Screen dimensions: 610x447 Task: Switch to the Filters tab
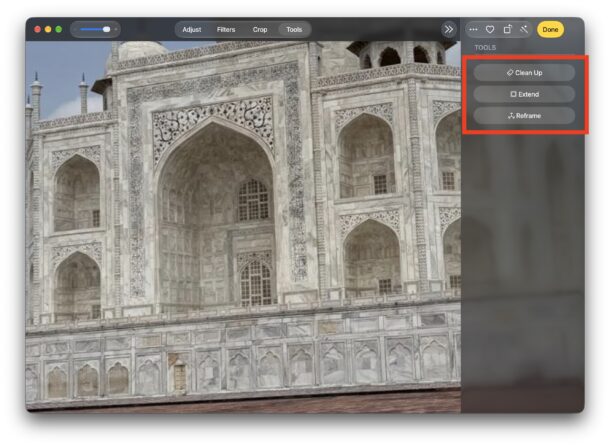[226, 30]
